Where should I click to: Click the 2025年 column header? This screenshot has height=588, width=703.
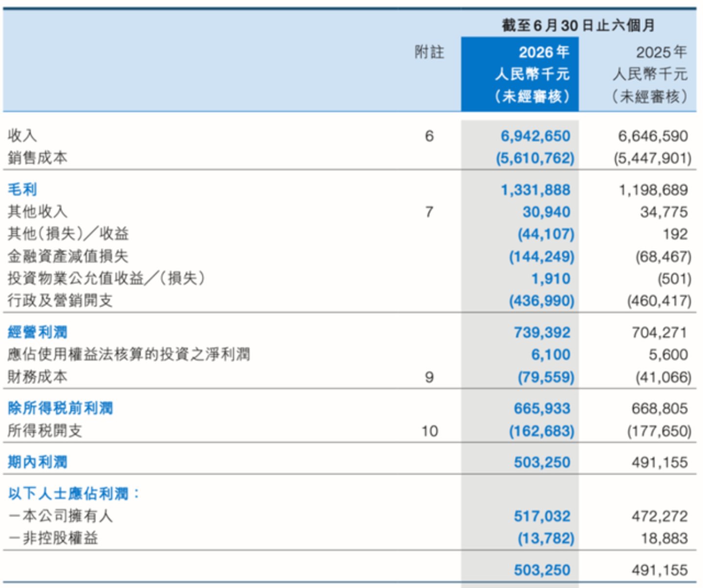click(661, 52)
